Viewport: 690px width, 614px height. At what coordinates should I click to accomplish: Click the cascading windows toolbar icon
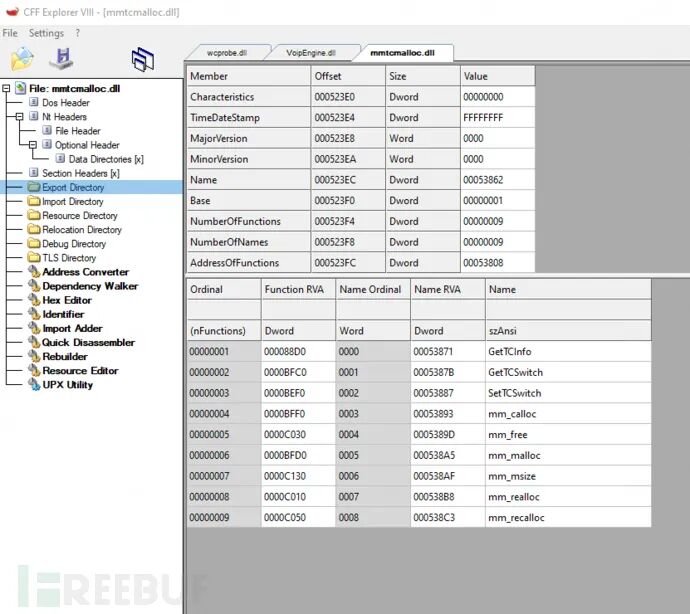coord(143,59)
